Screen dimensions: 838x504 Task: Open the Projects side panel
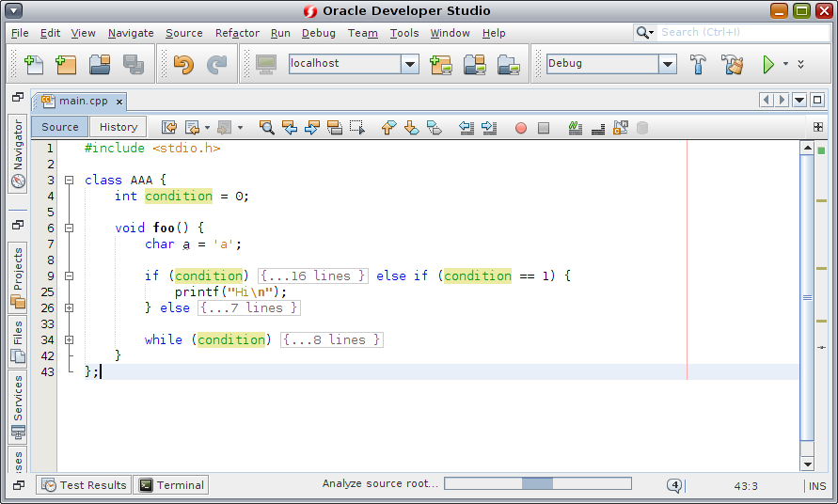point(18,277)
